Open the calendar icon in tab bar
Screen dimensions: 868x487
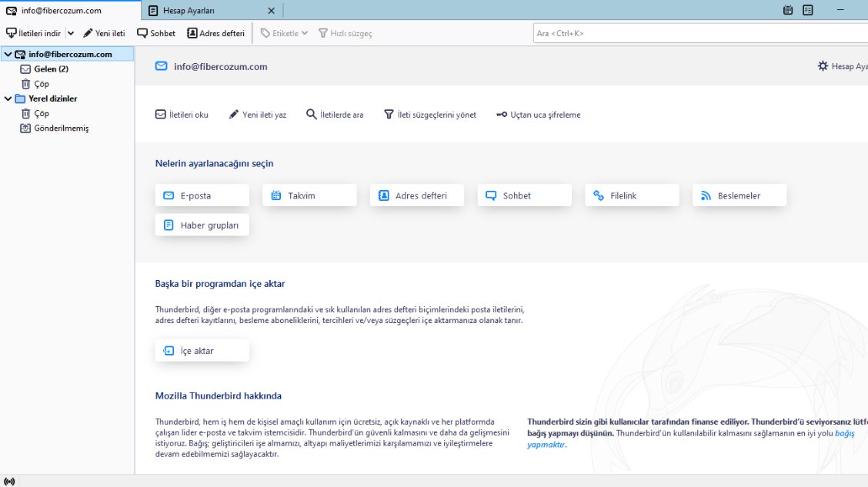click(x=788, y=11)
